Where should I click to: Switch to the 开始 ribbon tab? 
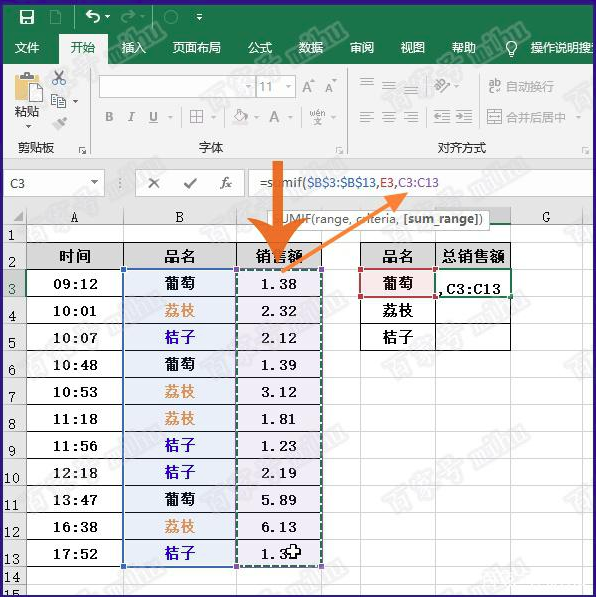(x=83, y=48)
